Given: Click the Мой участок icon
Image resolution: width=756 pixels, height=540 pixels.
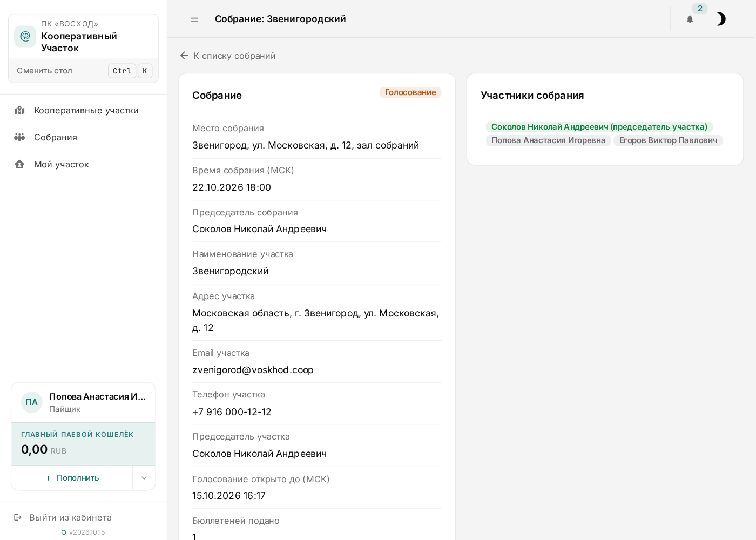Looking at the screenshot, I should (19, 164).
